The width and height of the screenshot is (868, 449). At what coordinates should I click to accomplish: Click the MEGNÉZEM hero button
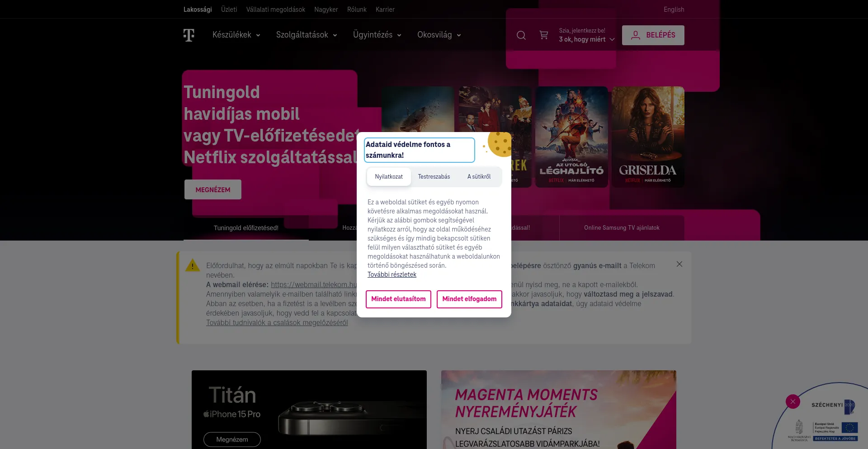tap(213, 189)
